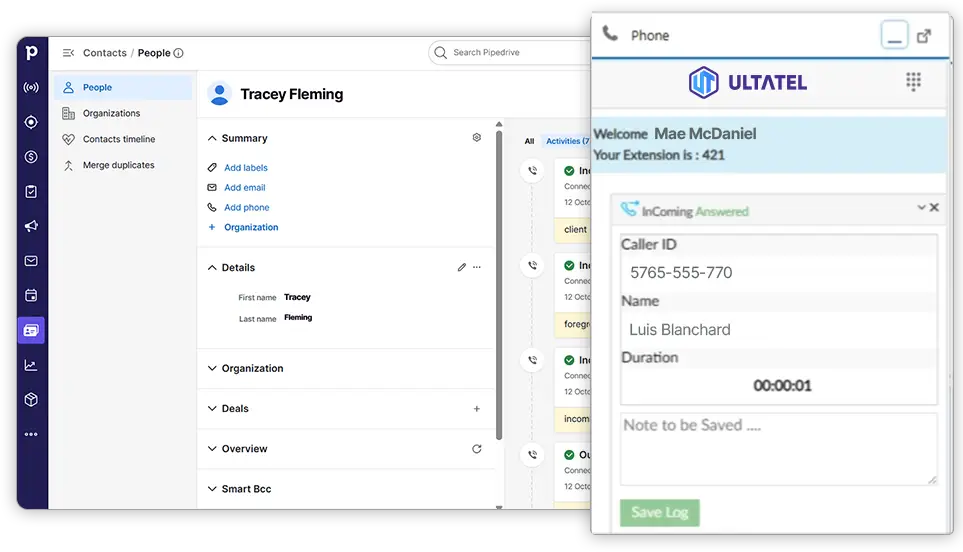Open the Ultatel dial pad grid icon
Screen dimensions: 963x552
point(913,82)
